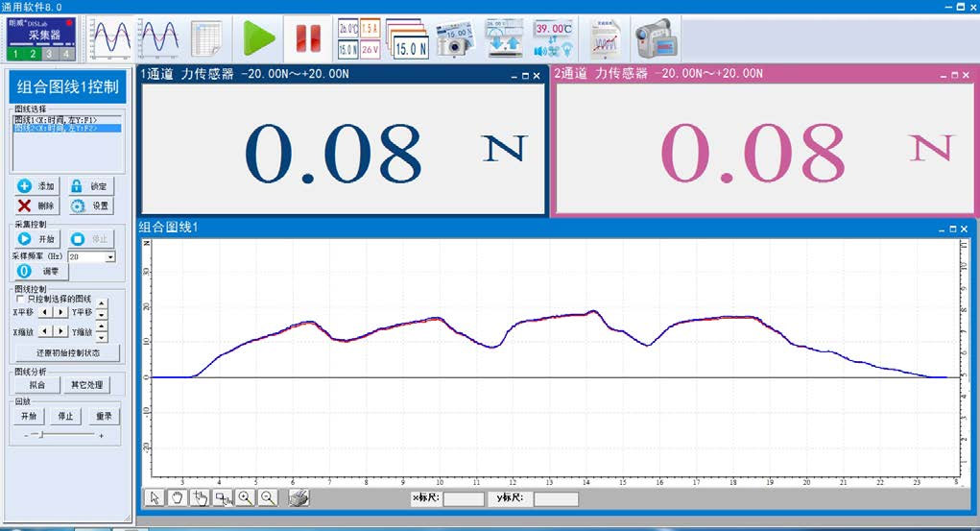Screen dimensions: 980x531
Task: Click the 拟合 fitting button
Action: point(36,385)
